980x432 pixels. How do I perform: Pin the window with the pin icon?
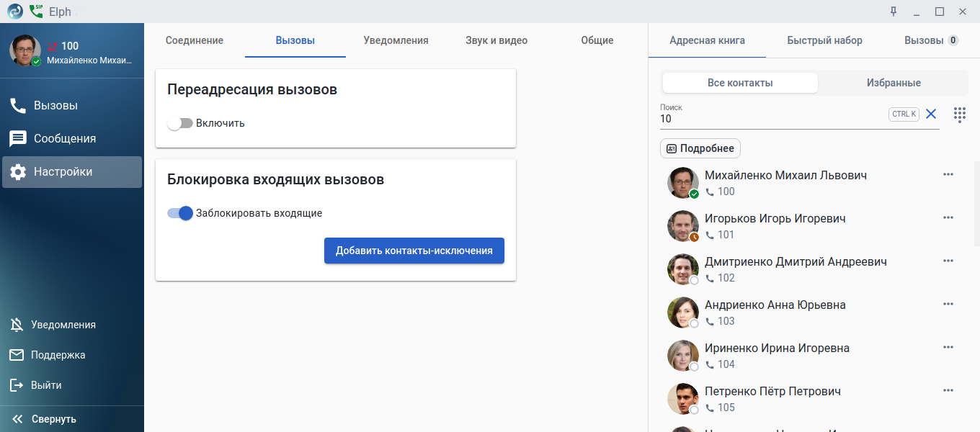(x=894, y=11)
